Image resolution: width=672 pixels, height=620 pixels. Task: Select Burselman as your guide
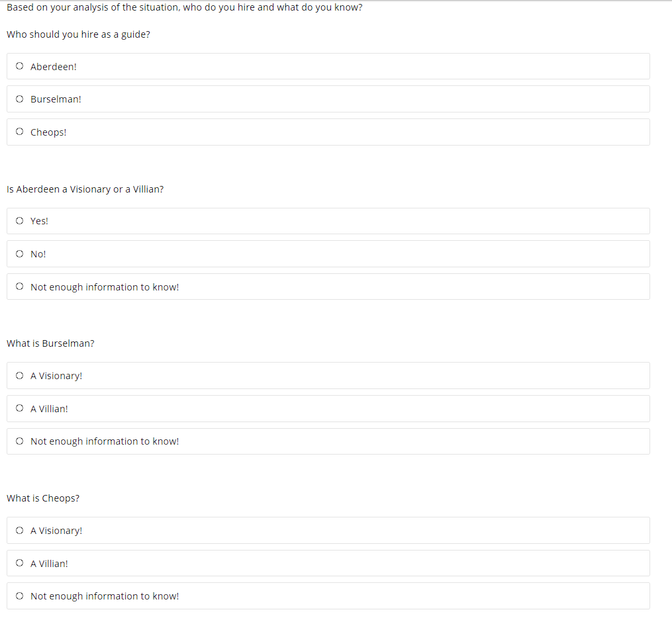click(x=19, y=99)
